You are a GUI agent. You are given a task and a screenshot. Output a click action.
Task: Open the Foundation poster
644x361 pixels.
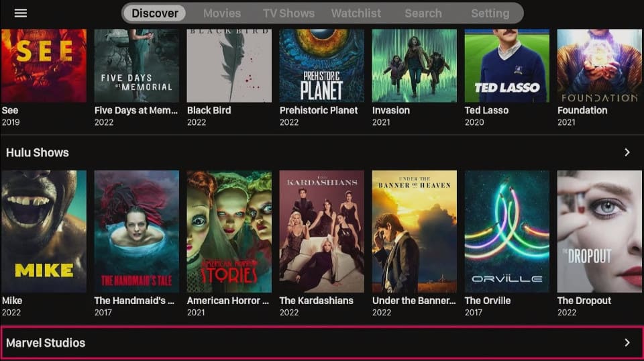[x=600, y=65]
